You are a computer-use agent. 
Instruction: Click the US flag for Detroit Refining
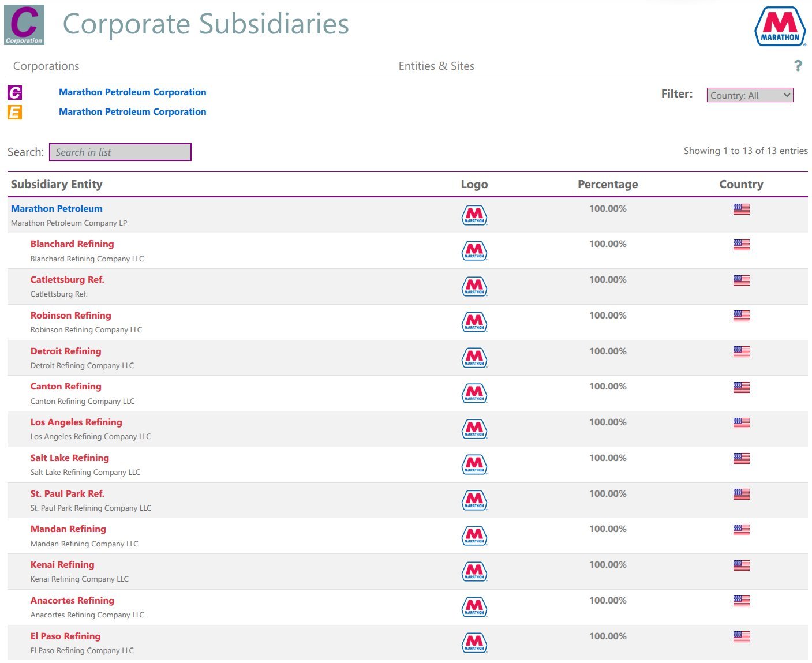(741, 351)
